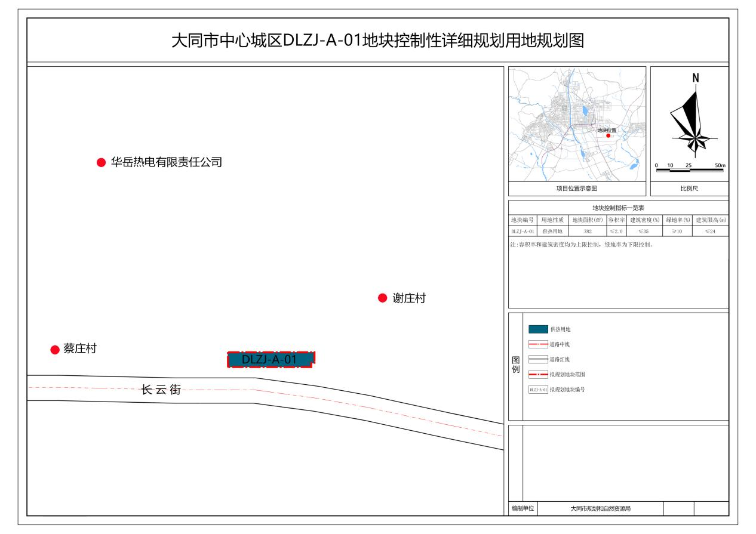Click the red dot beside 华岳热电有限责任公司
756x534 pixels.
pyautogui.click(x=102, y=163)
